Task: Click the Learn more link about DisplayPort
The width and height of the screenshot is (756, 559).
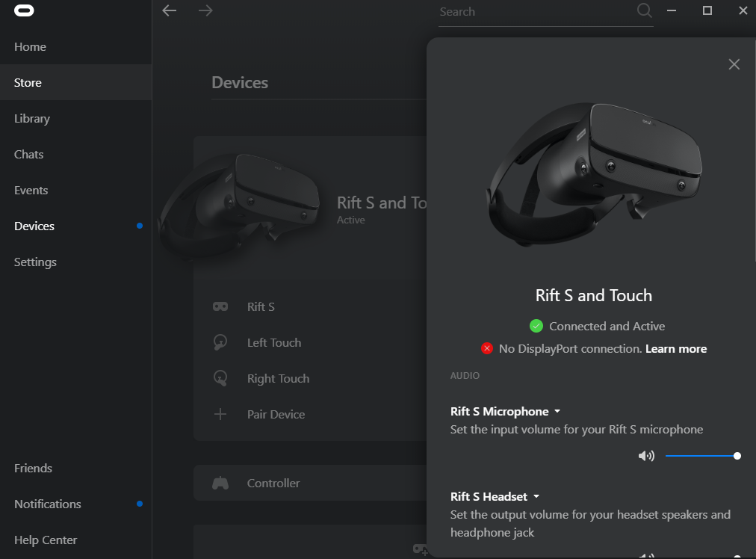Action: coord(675,348)
